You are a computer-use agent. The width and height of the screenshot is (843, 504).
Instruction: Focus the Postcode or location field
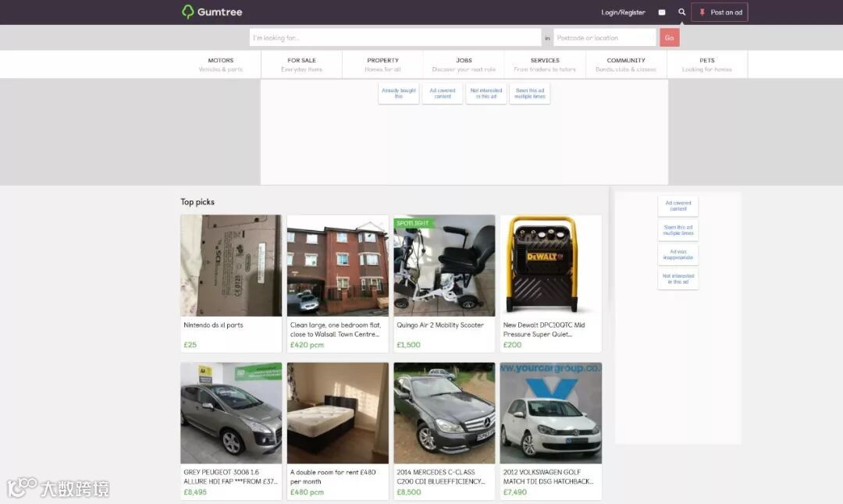(x=604, y=37)
